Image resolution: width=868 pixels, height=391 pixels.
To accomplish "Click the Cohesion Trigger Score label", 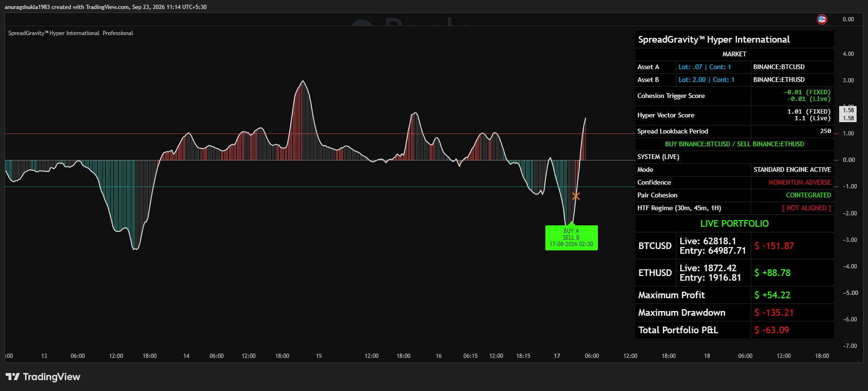I will pyautogui.click(x=671, y=96).
